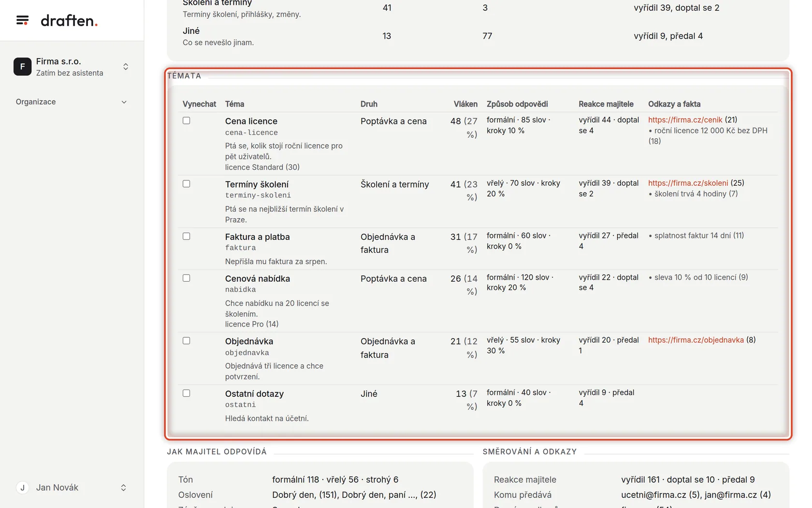Click 'vyřídil 20 · předal 1' cell

tap(609, 345)
